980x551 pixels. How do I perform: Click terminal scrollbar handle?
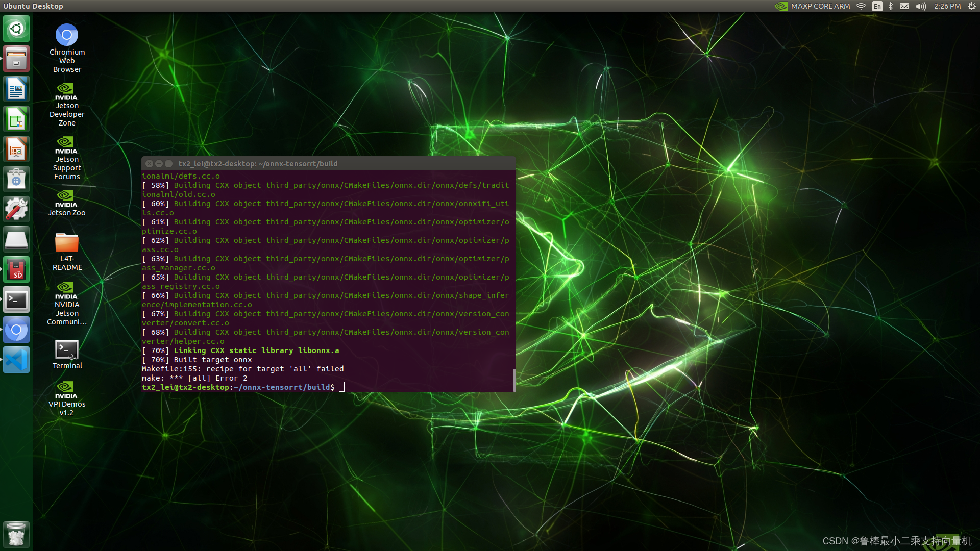point(514,380)
